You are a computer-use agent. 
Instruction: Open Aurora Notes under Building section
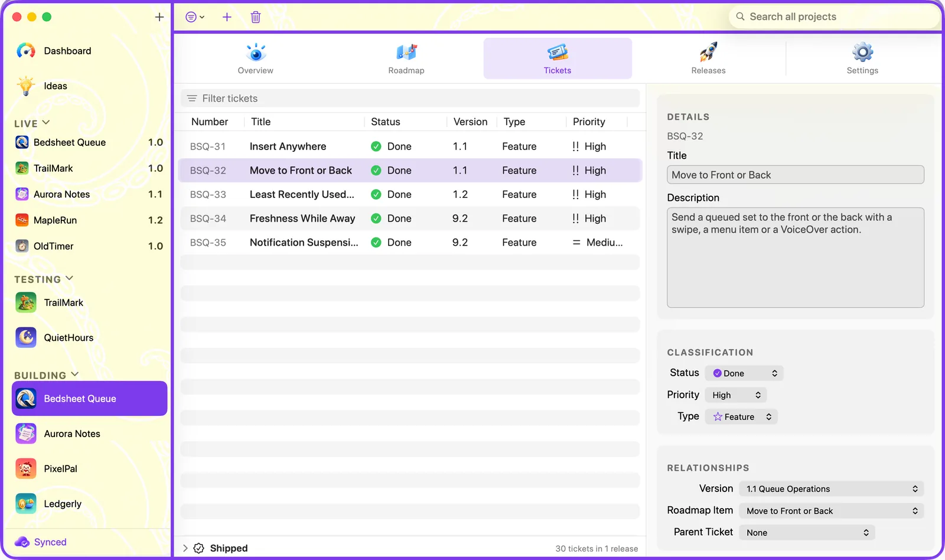click(89, 434)
